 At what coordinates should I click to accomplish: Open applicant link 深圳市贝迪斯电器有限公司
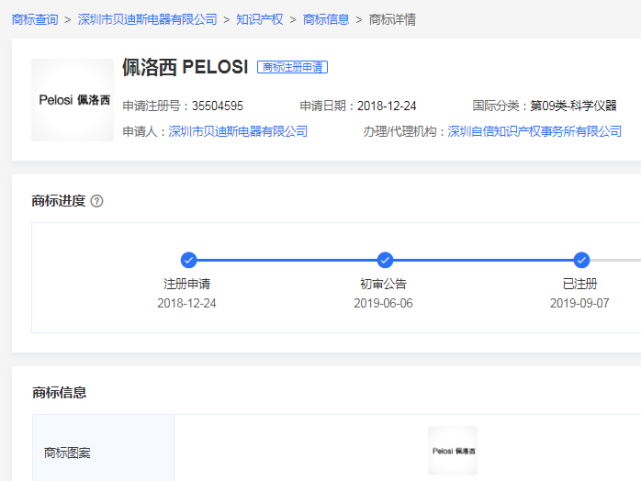(238, 131)
